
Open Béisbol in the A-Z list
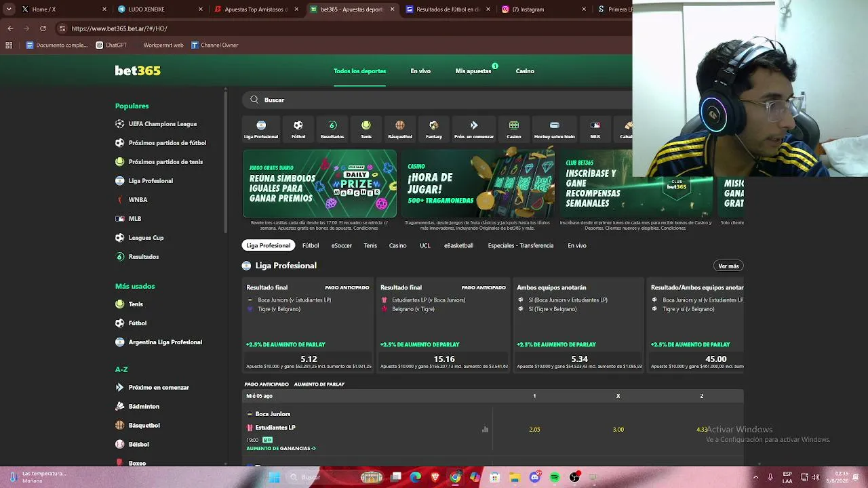pyautogui.click(x=138, y=445)
